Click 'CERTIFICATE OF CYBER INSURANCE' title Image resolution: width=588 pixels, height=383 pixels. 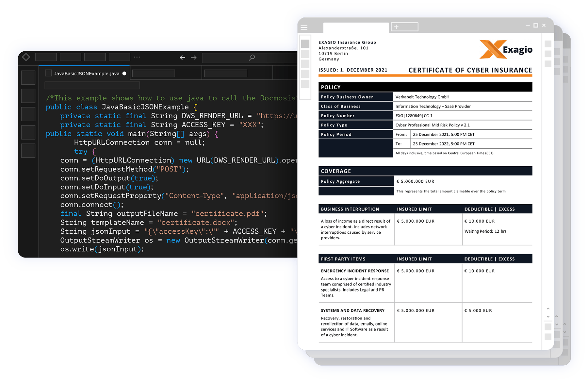470,70
